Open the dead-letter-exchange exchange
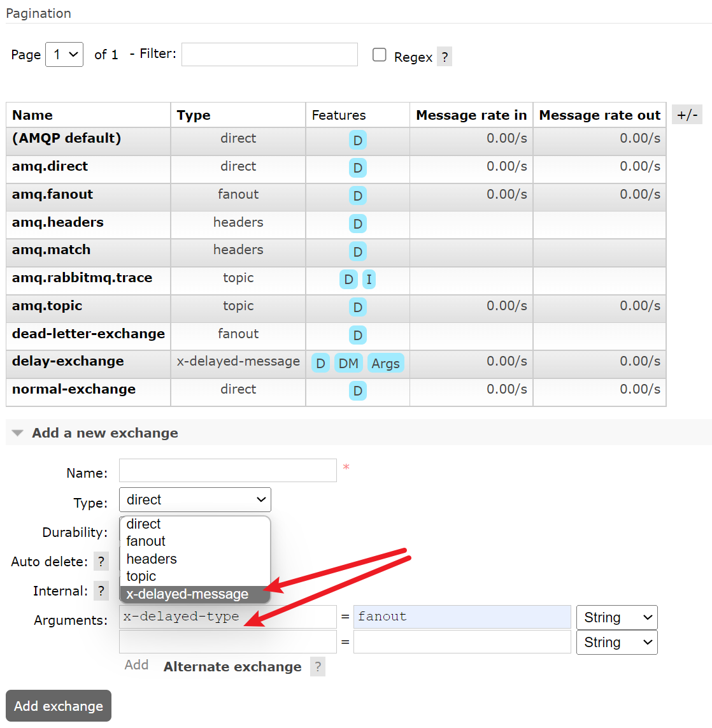712x728 pixels. tap(88, 333)
